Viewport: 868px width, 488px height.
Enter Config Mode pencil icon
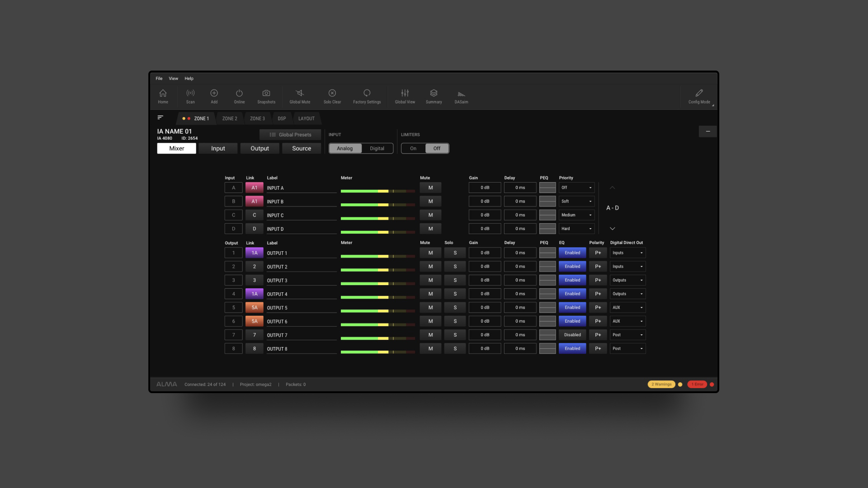pos(699,96)
